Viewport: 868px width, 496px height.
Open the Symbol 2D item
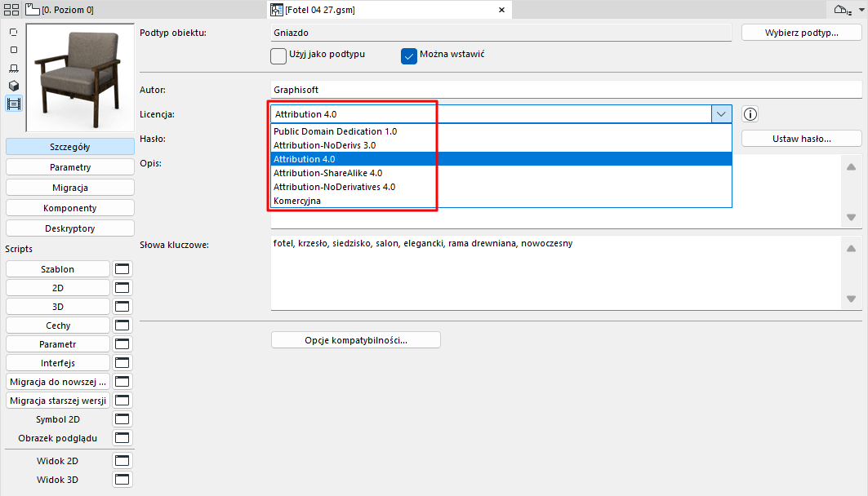(58, 419)
